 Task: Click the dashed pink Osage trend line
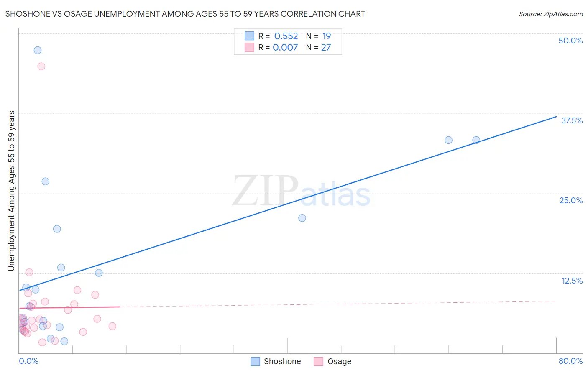click(x=338, y=304)
